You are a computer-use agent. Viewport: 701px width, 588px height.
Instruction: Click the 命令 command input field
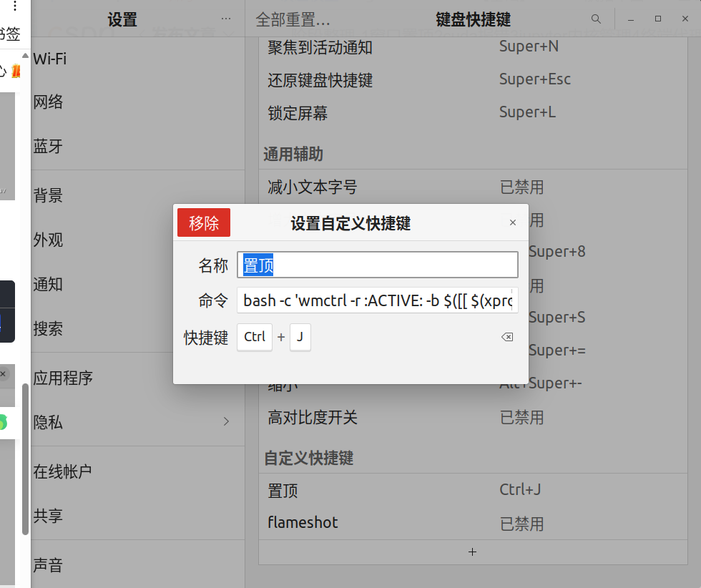click(378, 300)
